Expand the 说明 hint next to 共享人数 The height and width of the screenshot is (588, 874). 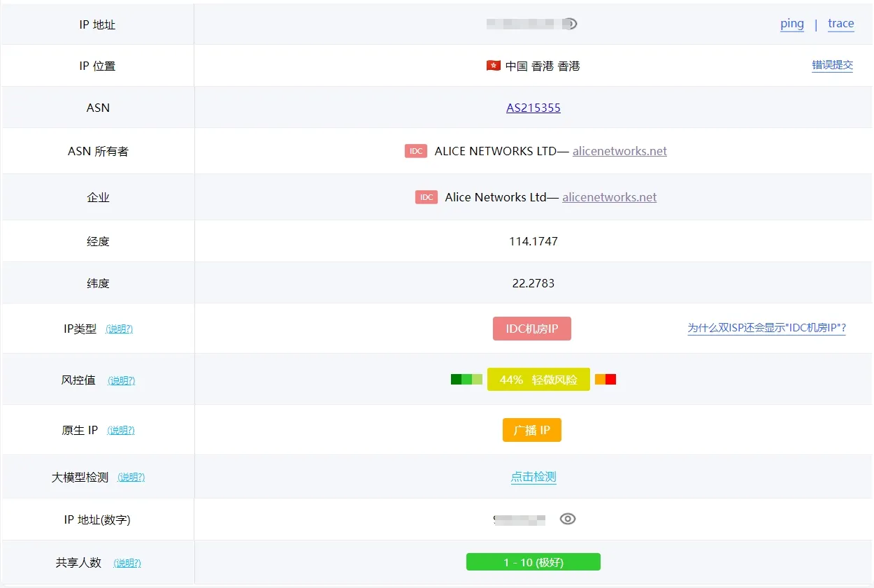click(x=127, y=563)
